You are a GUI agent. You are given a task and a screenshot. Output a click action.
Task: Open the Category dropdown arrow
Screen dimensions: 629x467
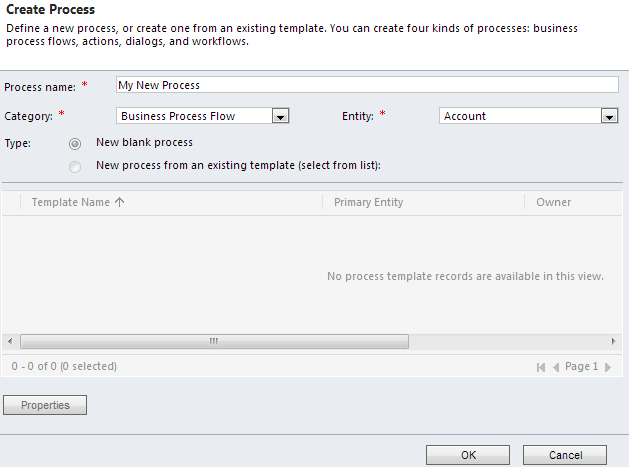click(x=281, y=116)
